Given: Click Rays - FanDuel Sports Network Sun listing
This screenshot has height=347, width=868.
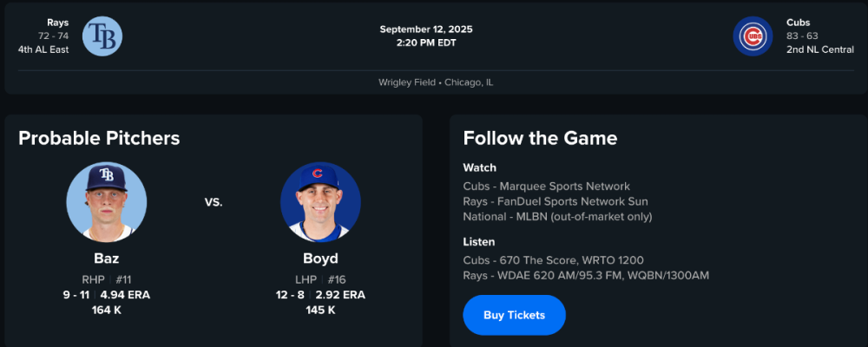Looking at the screenshot, I should (556, 201).
